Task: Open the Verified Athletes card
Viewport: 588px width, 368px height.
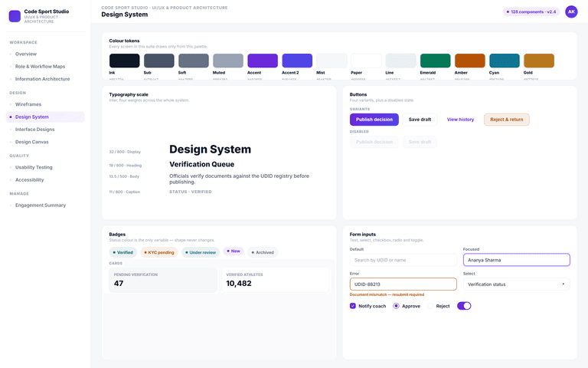Action: click(x=276, y=280)
